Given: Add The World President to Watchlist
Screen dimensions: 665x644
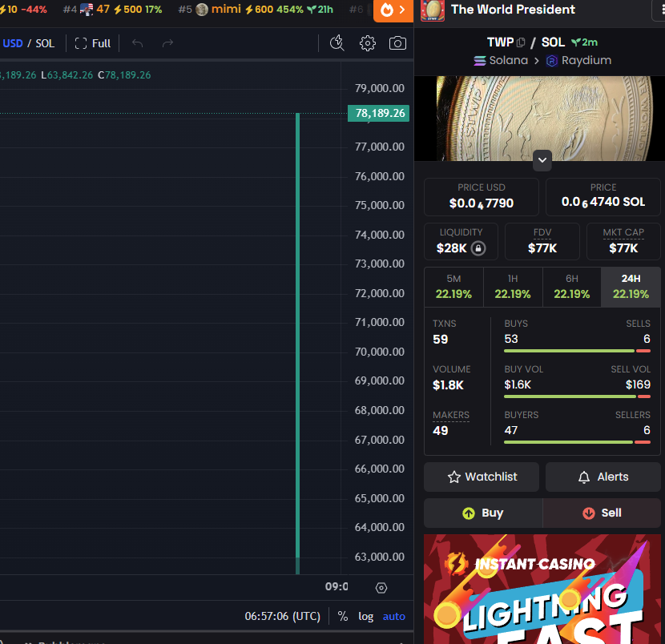Looking at the screenshot, I should coord(481,477).
